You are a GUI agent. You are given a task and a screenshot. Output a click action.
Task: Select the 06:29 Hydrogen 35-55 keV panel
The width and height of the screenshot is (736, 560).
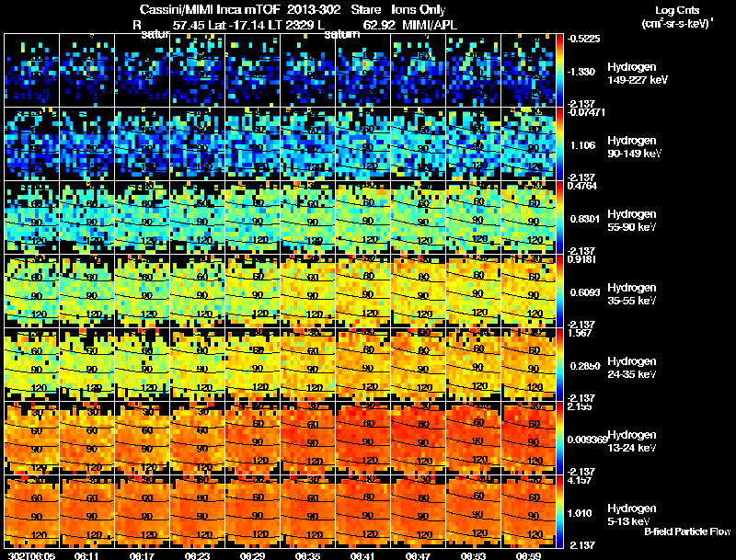(253, 291)
